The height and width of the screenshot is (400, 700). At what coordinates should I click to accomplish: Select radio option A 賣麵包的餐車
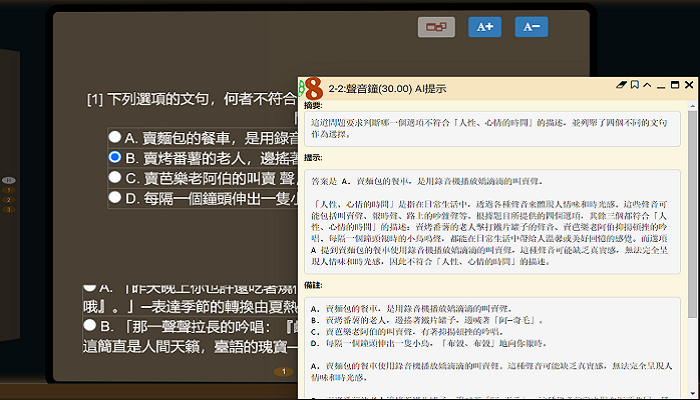(116, 137)
